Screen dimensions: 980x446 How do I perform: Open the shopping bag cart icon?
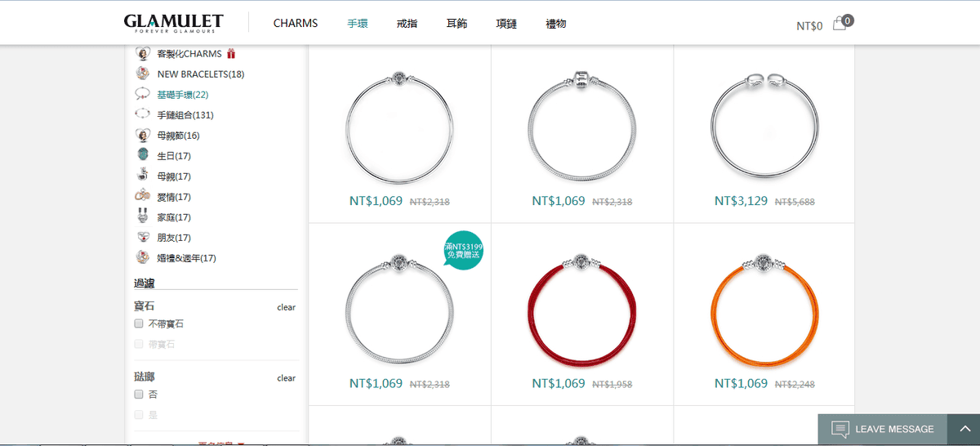(x=840, y=24)
